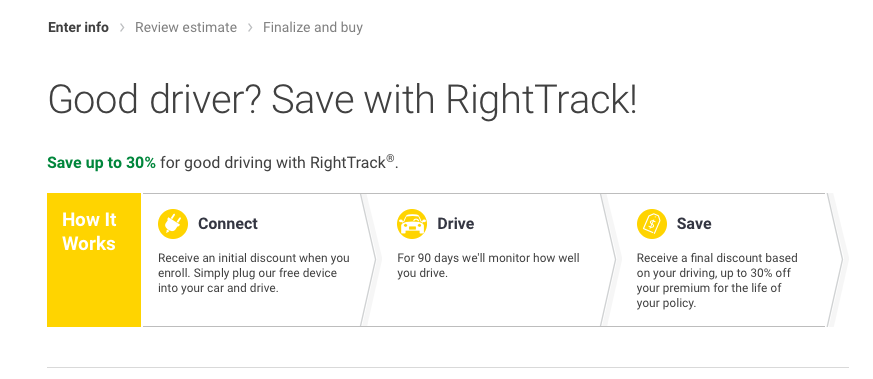Click the initial discount description under Connect
Image resolution: width=873 pixels, height=379 pixels.
[x=254, y=273]
